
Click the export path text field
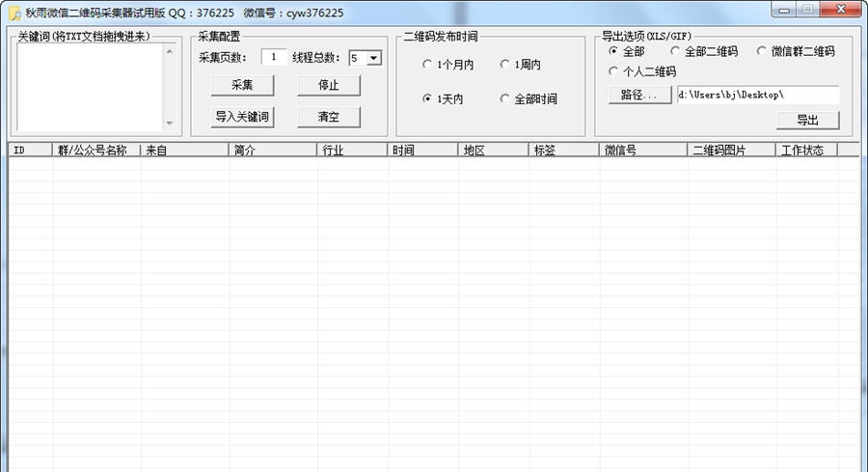[x=758, y=95]
